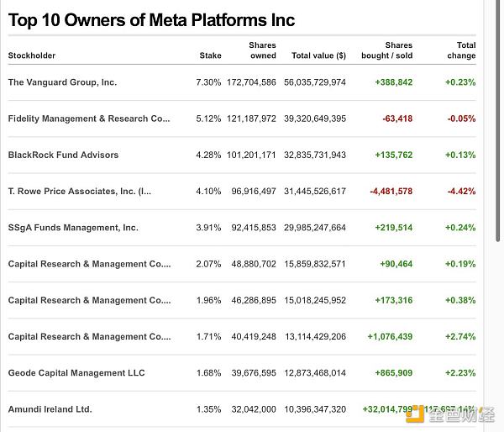Click the Shares bought / sold header
The image size is (504, 432).
(386, 50)
